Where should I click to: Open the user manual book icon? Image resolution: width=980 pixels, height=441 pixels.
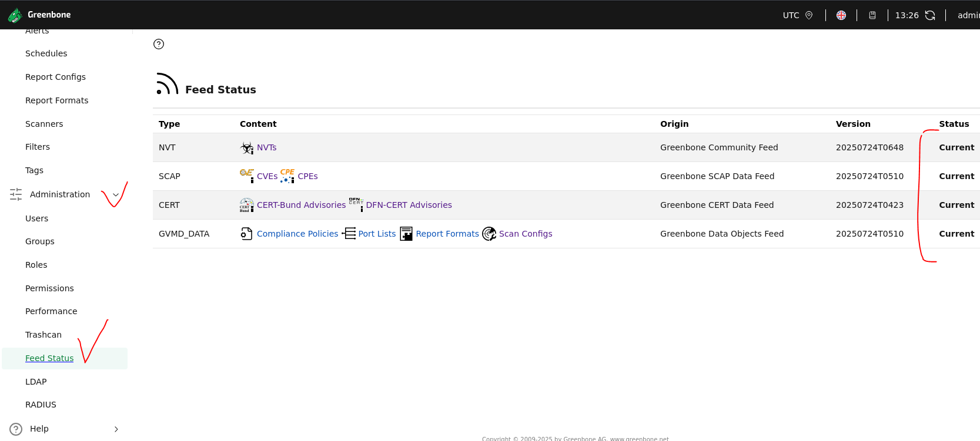pyautogui.click(x=872, y=15)
